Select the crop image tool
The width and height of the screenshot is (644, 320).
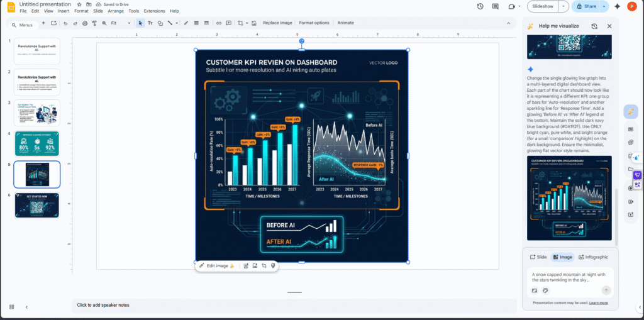click(x=240, y=23)
